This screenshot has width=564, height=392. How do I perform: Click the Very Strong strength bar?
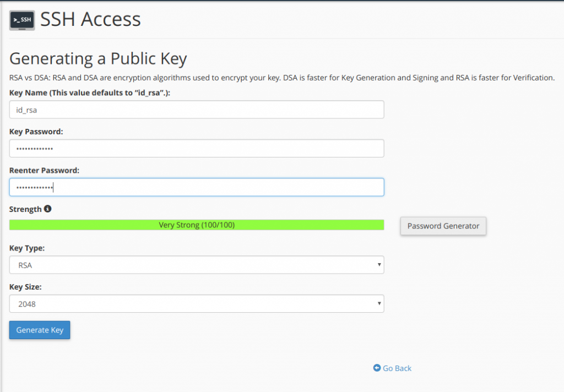(x=197, y=225)
